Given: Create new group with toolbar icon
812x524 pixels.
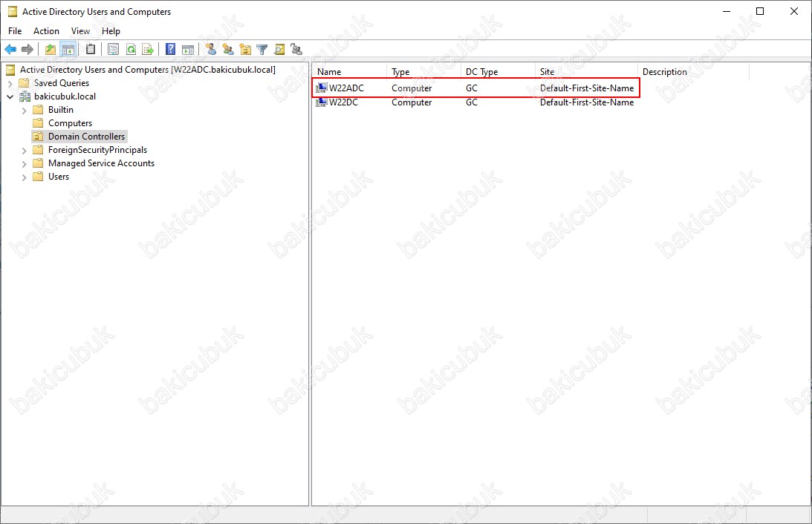Looking at the screenshot, I should (x=228, y=49).
